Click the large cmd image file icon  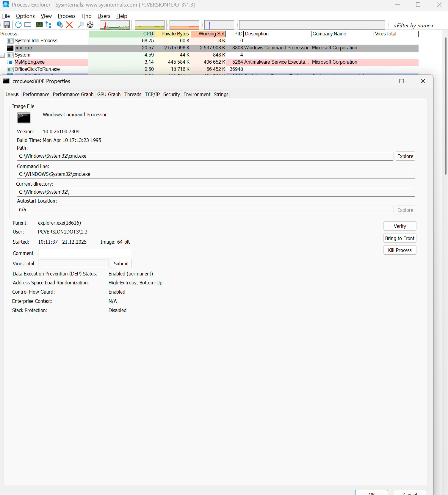click(x=24, y=118)
